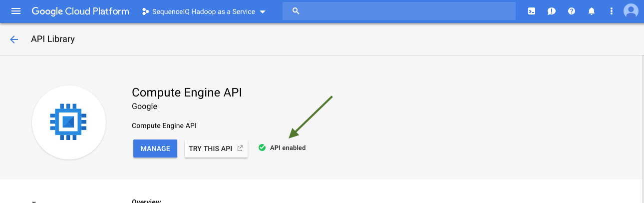
Task: Go back using the left arrow
Action: tap(14, 39)
